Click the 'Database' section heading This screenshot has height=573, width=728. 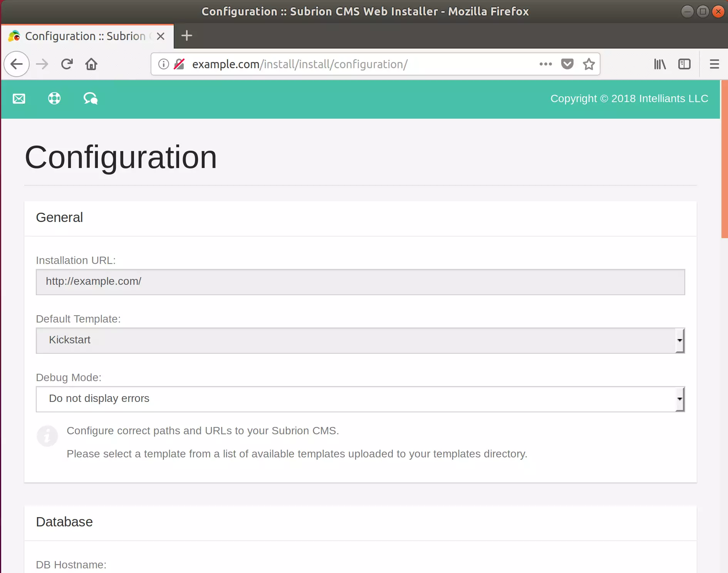[x=64, y=522]
